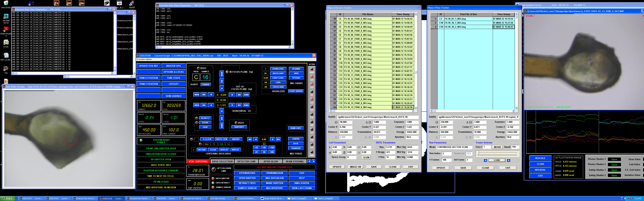Toggle the LIFT COLLISION LIMIT indicator
This screenshot has width=644, height=201.
pos(213,170)
